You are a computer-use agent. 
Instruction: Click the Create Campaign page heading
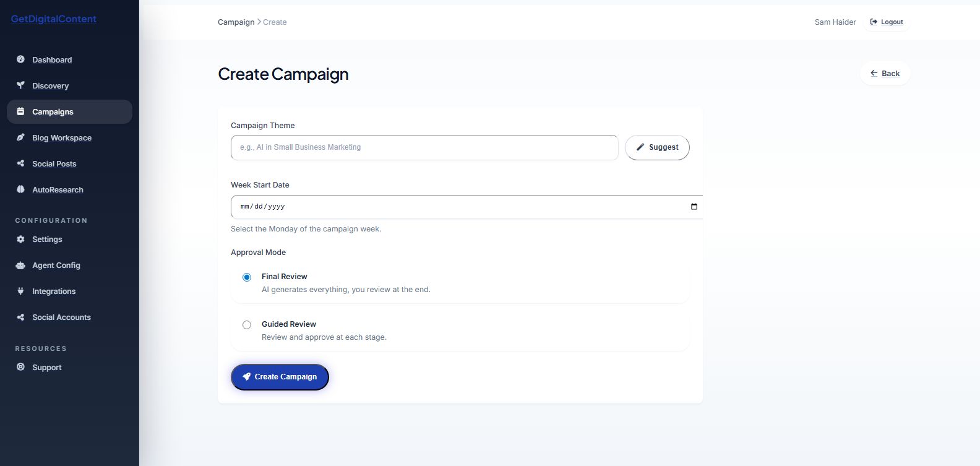283,74
